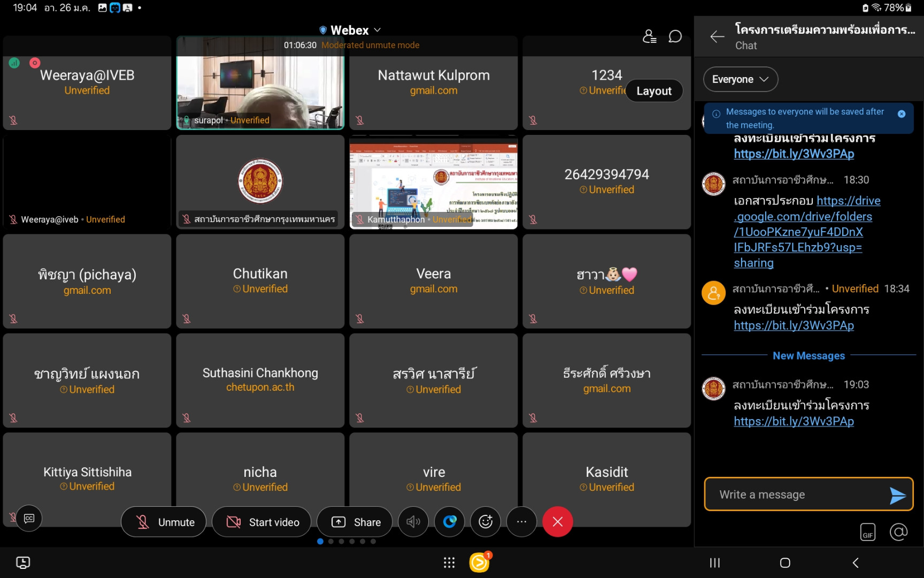
Task: Tap sender avatar of the 18:30 message
Action: [714, 185]
